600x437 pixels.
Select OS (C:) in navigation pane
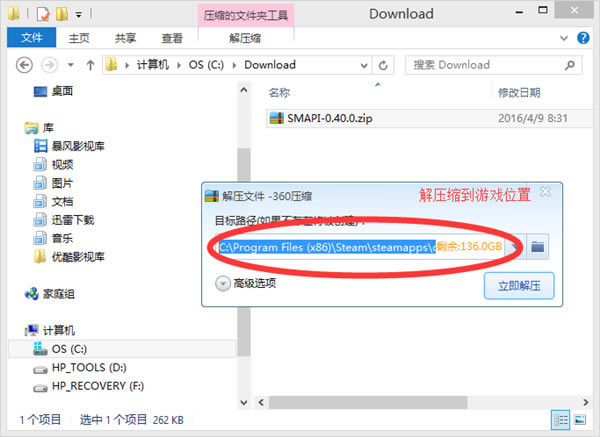(70, 349)
